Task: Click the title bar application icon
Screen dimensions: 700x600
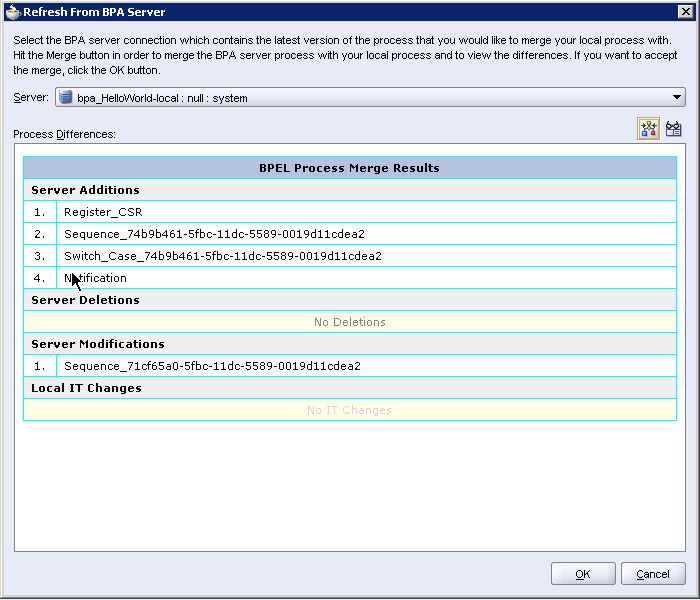Action: point(11,11)
